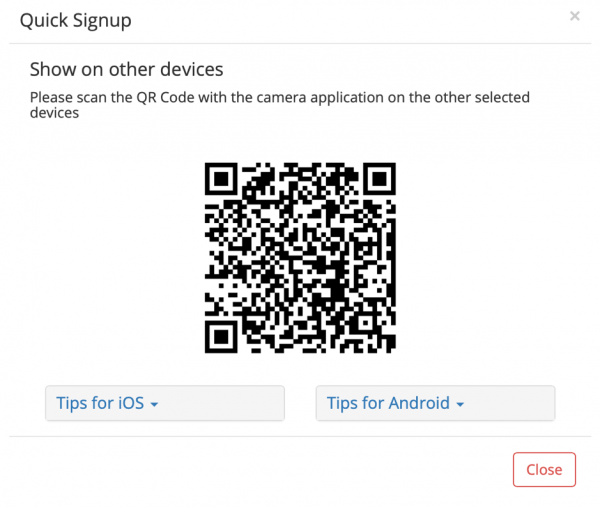
Task: Click the QR code's bottom-left finder square
Action: (222, 335)
